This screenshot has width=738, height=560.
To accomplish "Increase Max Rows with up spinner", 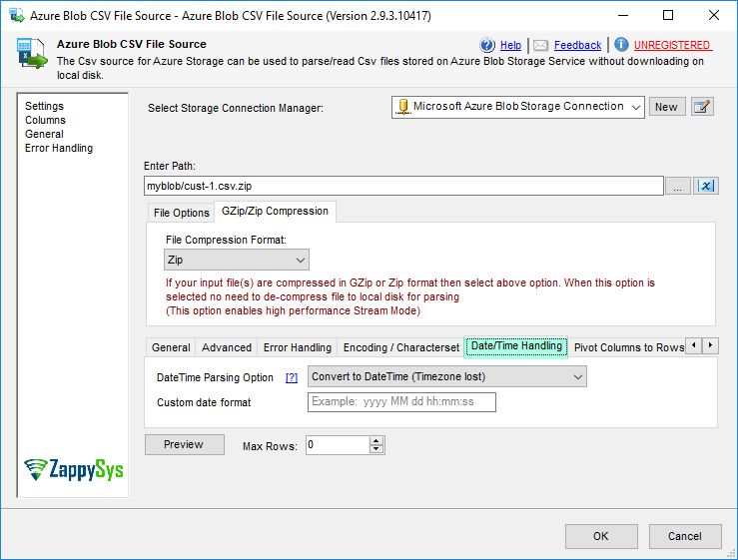I will click(x=376, y=441).
